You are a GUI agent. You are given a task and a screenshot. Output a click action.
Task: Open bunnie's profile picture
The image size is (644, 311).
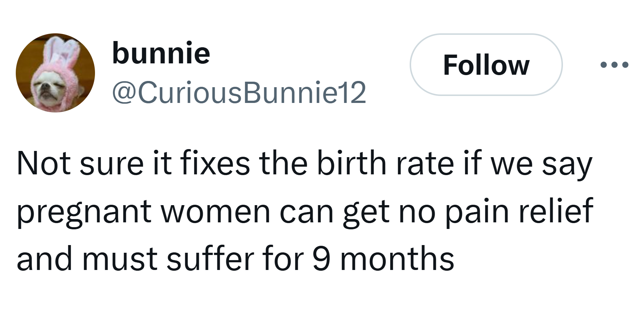pyautogui.click(x=55, y=73)
